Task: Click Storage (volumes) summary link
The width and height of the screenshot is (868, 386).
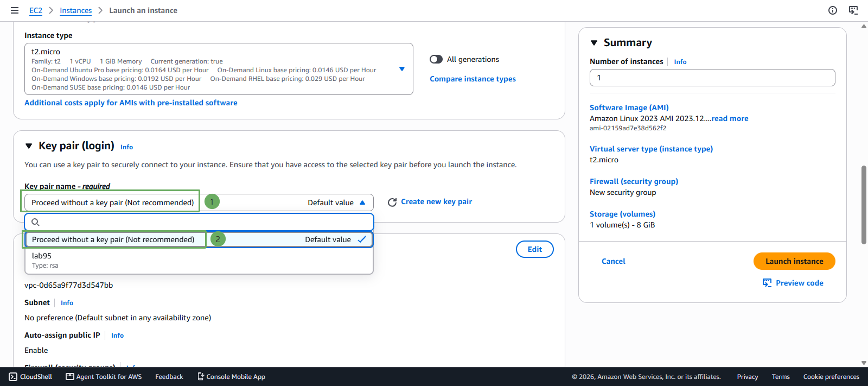Action: point(623,214)
